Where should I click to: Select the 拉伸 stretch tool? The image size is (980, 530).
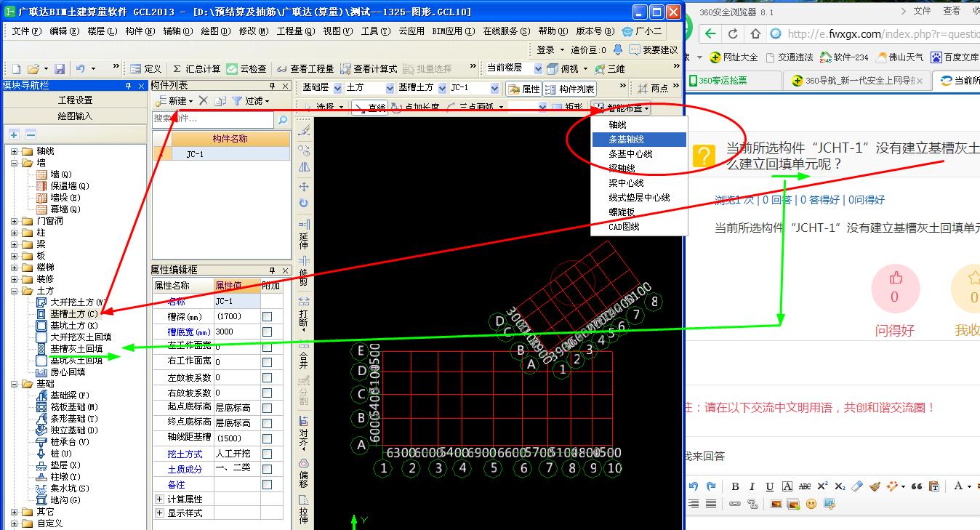pos(304,509)
